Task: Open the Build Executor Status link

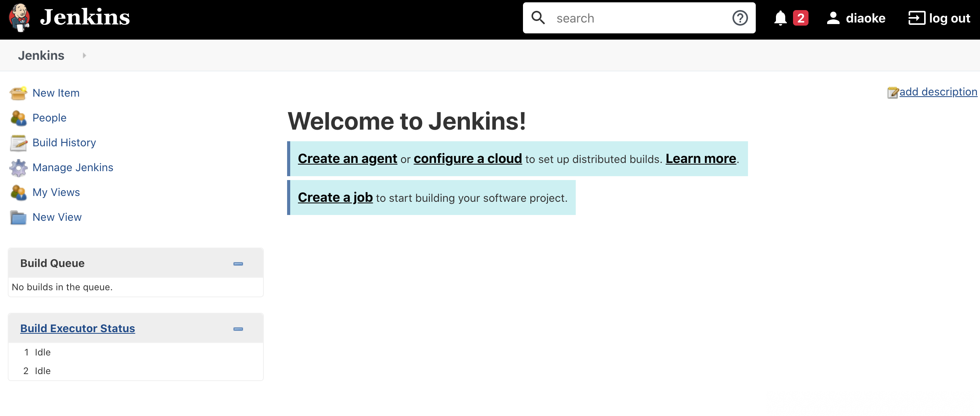Action: click(78, 328)
